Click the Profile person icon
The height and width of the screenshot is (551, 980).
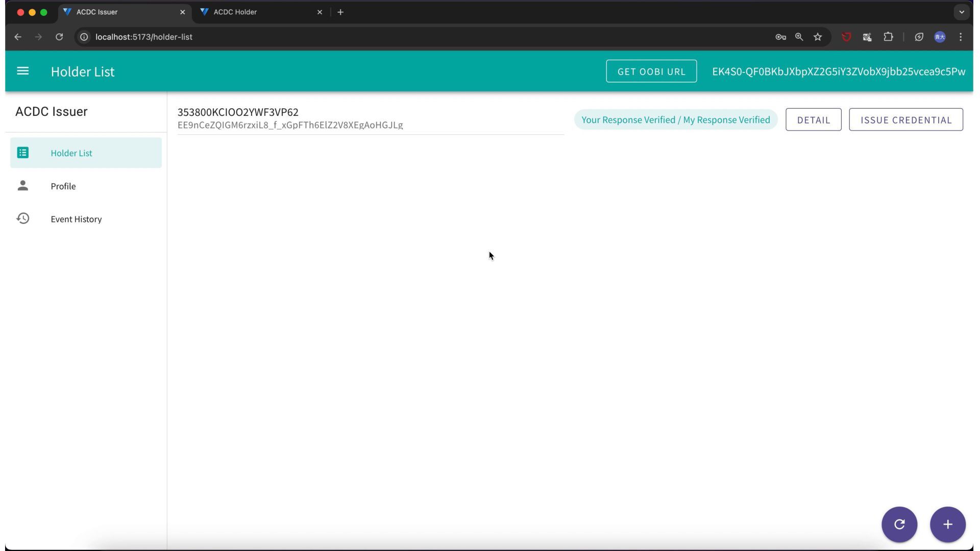[23, 186]
